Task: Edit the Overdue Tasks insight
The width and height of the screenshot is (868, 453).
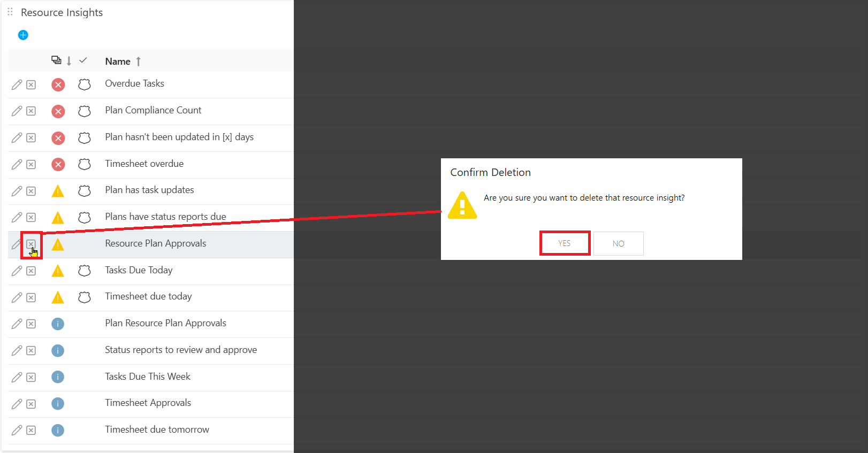Action: (17, 85)
